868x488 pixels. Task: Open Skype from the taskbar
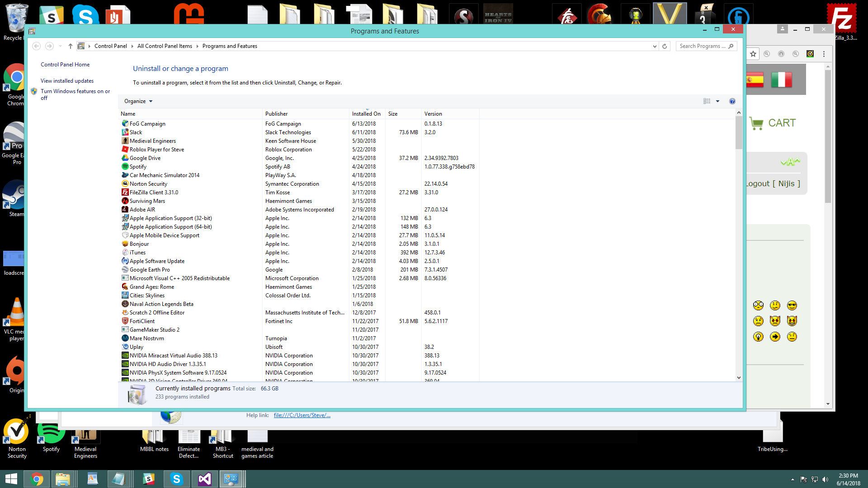point(176,479)
